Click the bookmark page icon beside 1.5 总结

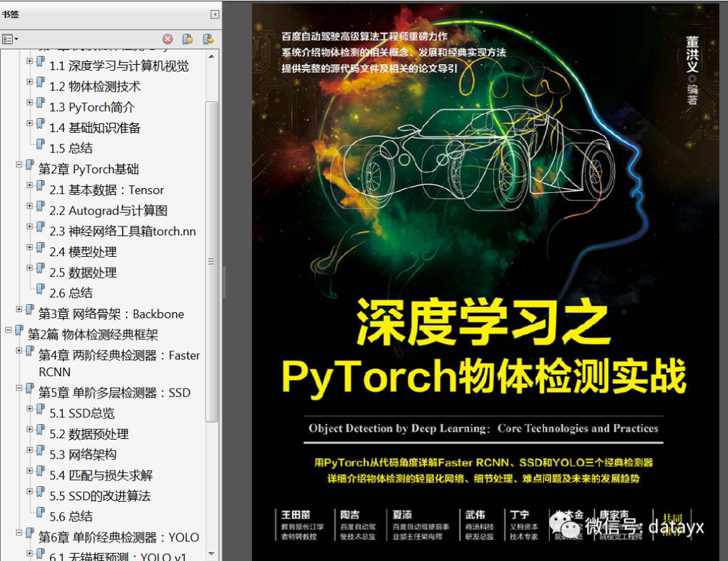click(x=40, y=144)
